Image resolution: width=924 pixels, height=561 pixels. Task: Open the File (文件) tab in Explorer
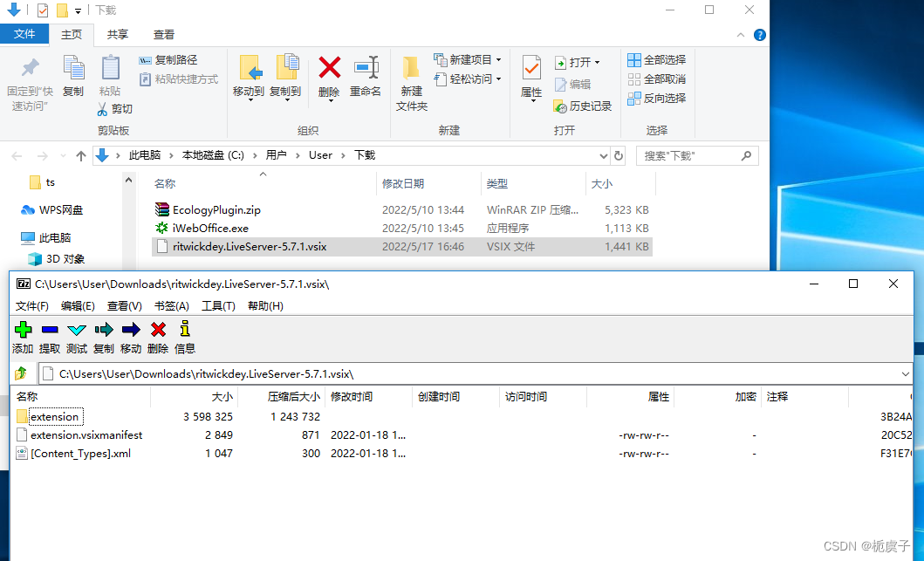pyautogui.click(x=24, y=34)
